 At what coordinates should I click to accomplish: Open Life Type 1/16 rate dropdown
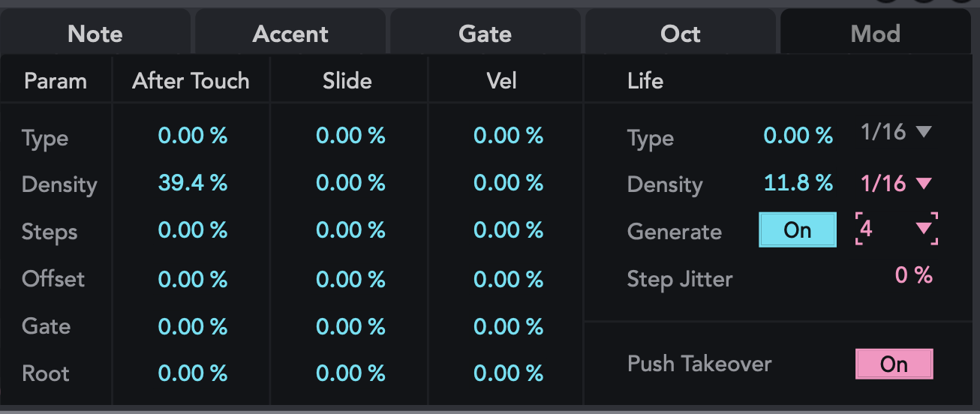[x=896, y=133]
